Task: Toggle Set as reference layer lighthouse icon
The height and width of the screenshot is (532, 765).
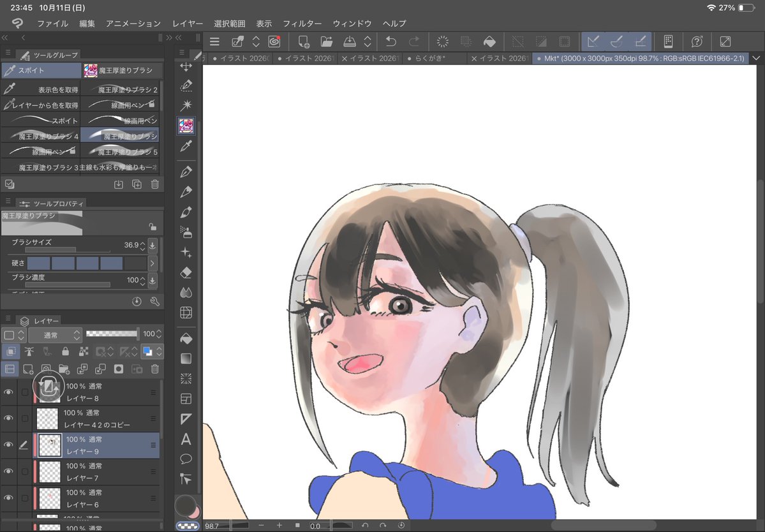Action: [29, 351]
